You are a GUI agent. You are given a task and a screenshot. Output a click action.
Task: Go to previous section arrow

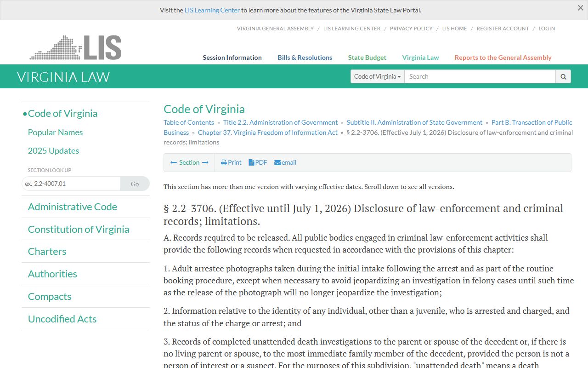click(x=174, y=162)
